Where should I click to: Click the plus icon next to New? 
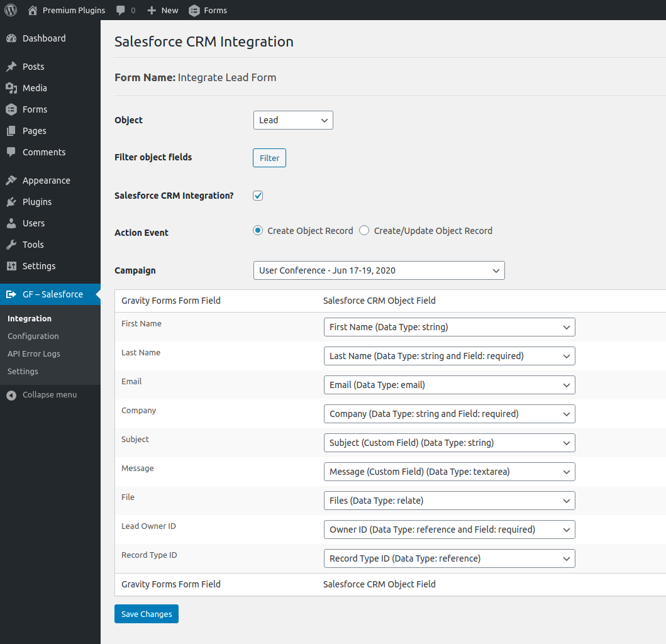click(x=152, y=10)
